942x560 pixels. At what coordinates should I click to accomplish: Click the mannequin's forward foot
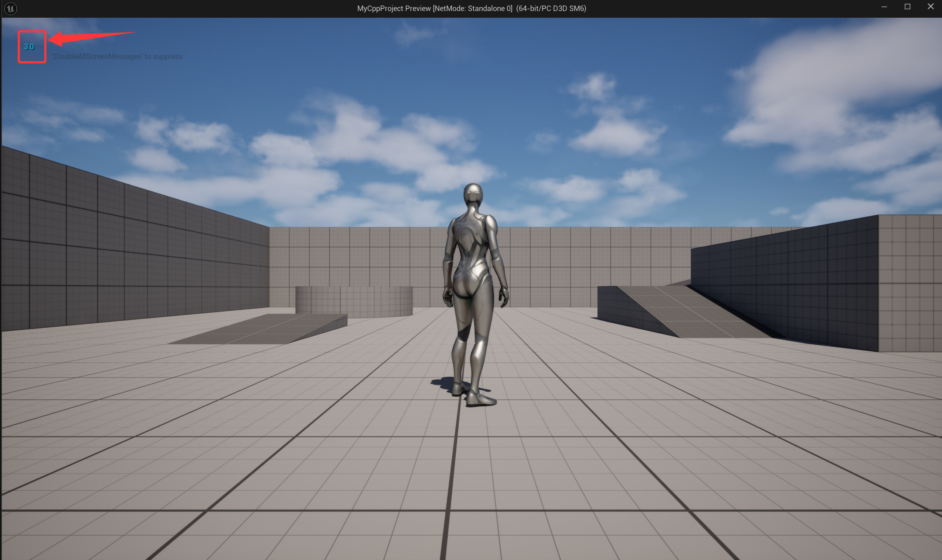click(x=480, y=399)
